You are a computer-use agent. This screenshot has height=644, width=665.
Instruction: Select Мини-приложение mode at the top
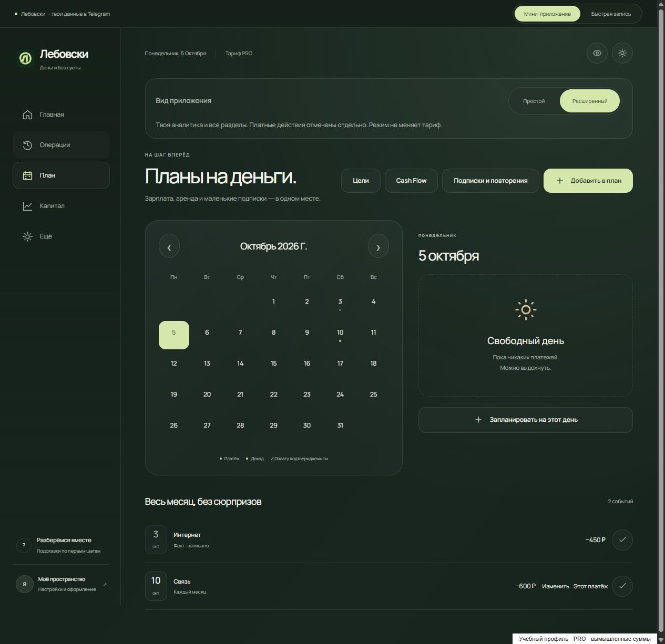point(547,14)
